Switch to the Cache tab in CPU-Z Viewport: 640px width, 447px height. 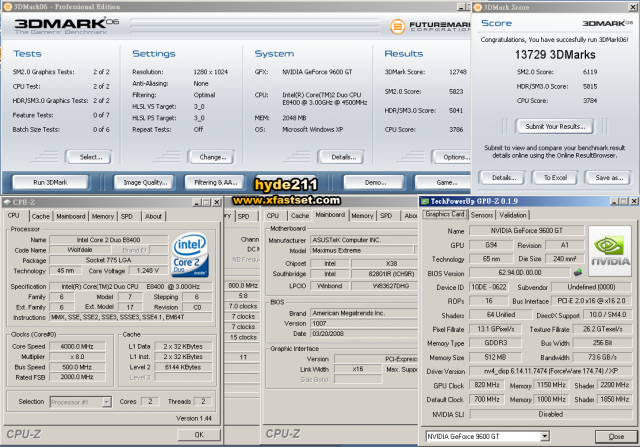click(41, 216)
